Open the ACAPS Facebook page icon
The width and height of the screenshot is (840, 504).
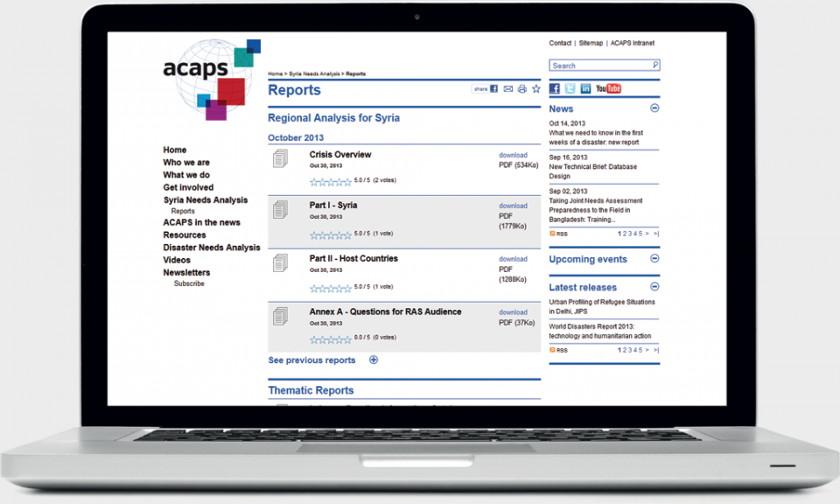click(555, 88)
